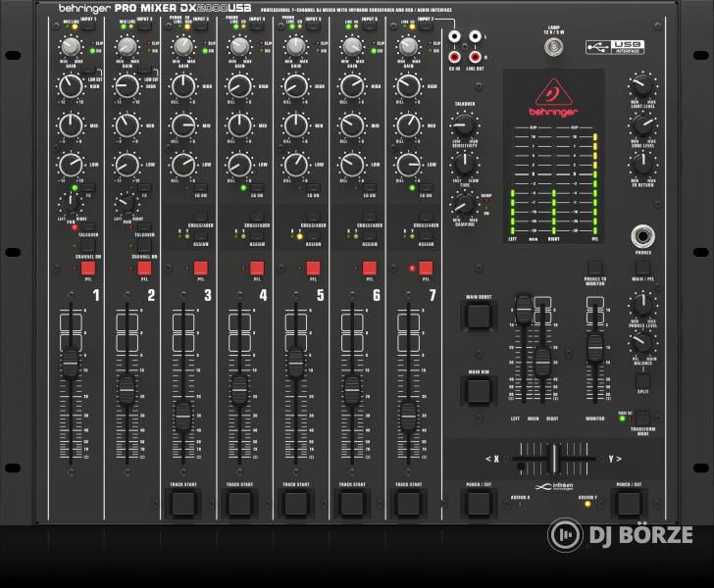Toggle the Transform Mode switch
The height and width of the screenshot is (588, 714).
(x=642, y=417)
